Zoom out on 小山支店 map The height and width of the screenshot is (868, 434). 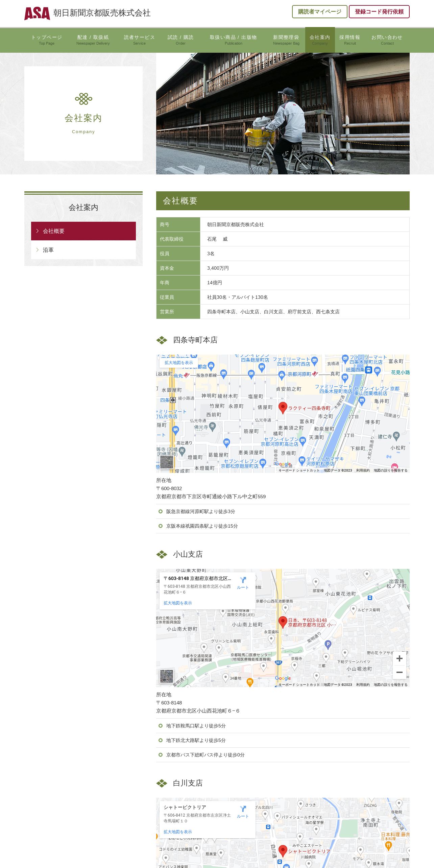point(399,672)
